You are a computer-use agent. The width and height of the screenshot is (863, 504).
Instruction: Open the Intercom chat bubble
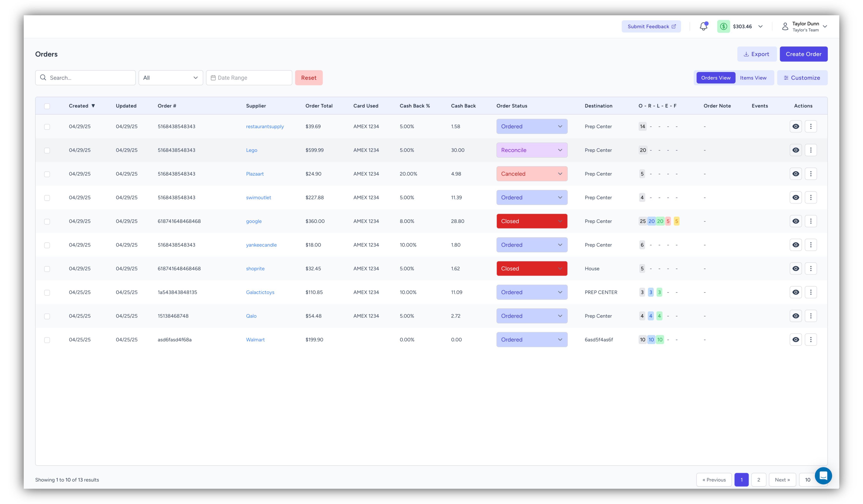pyautogui.click(x=824, y=476)
